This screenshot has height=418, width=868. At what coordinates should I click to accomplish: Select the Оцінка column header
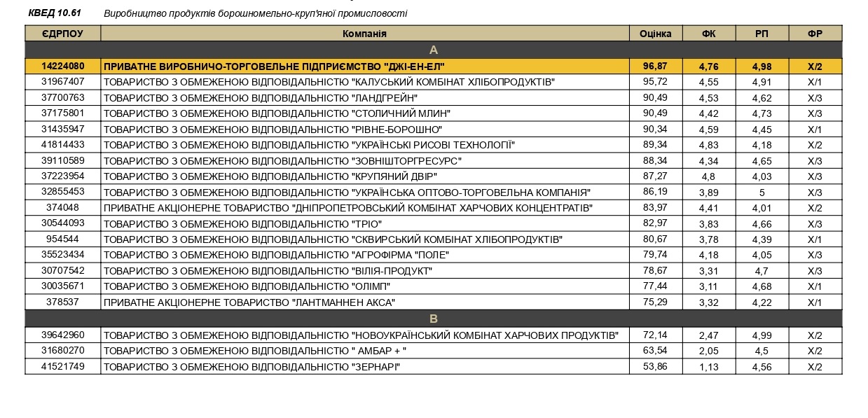tap(655, 34)
